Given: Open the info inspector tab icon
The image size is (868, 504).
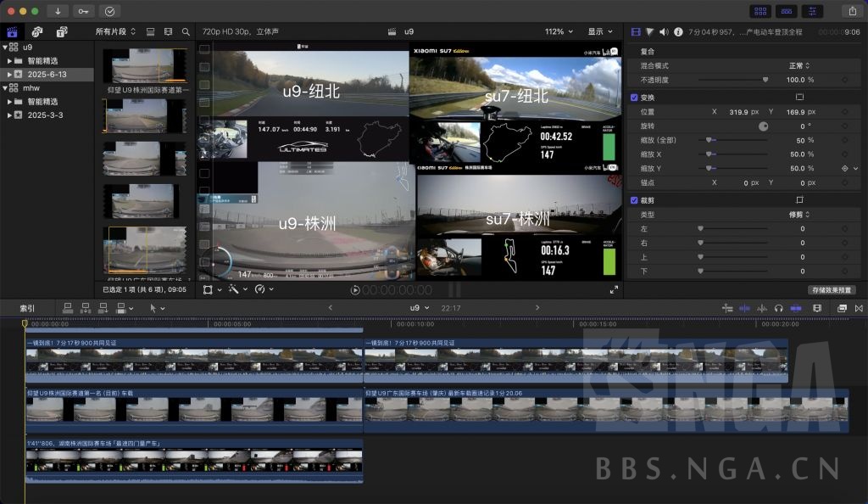Looking at the screenshot, I should (678, 31).
